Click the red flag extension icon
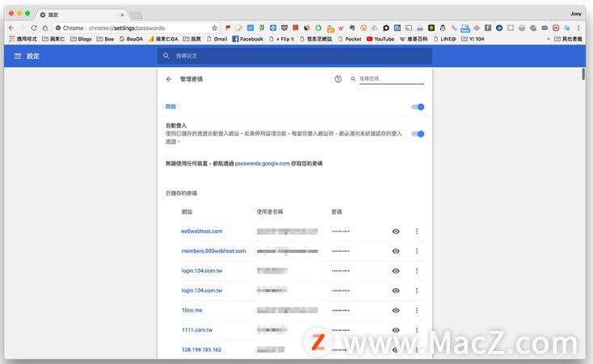 point(228,27)
